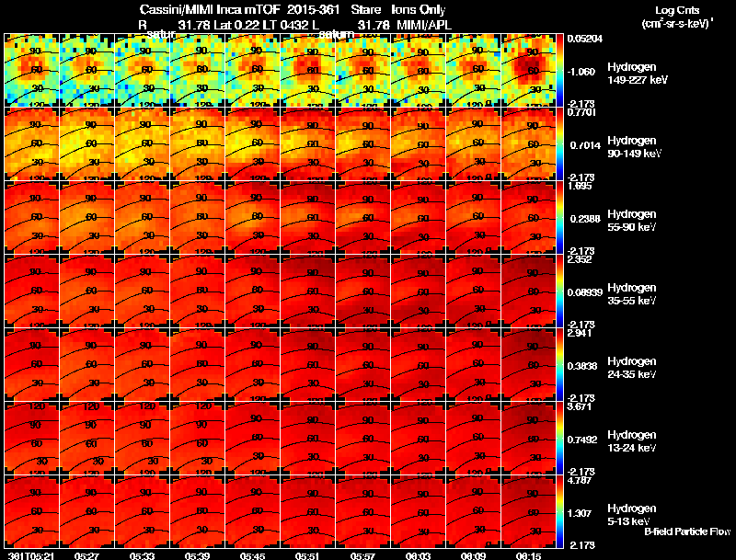
Task: Click the 'Log Cnts' colorbar unit label
Action: point(677,10)
